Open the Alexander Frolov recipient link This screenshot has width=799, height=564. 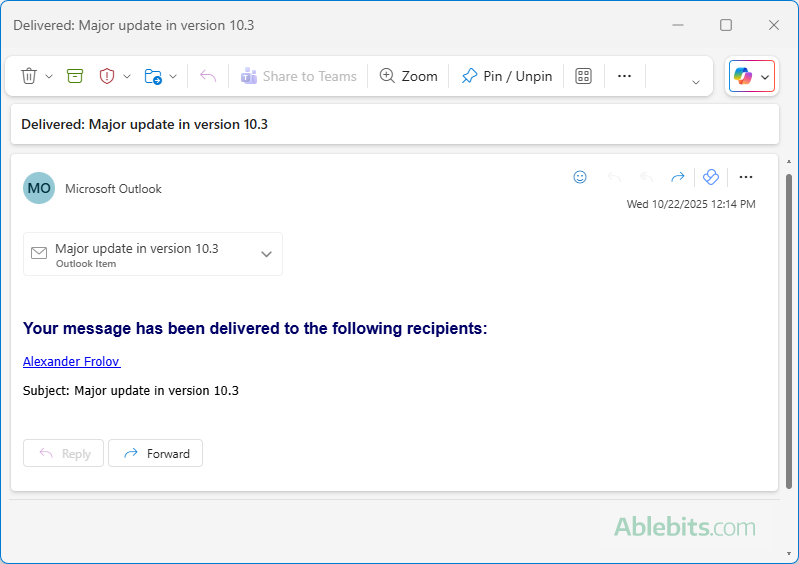click(x=71, y=361)
